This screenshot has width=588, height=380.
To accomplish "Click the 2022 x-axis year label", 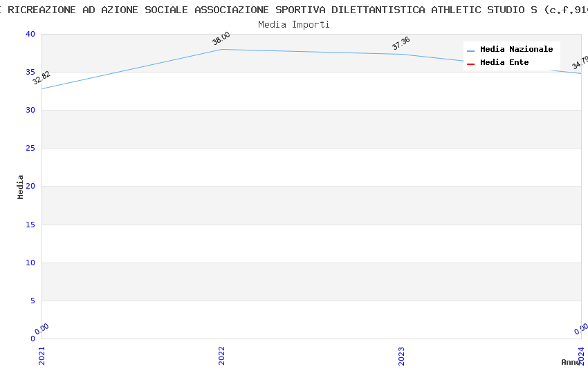I will pos(221,355).
